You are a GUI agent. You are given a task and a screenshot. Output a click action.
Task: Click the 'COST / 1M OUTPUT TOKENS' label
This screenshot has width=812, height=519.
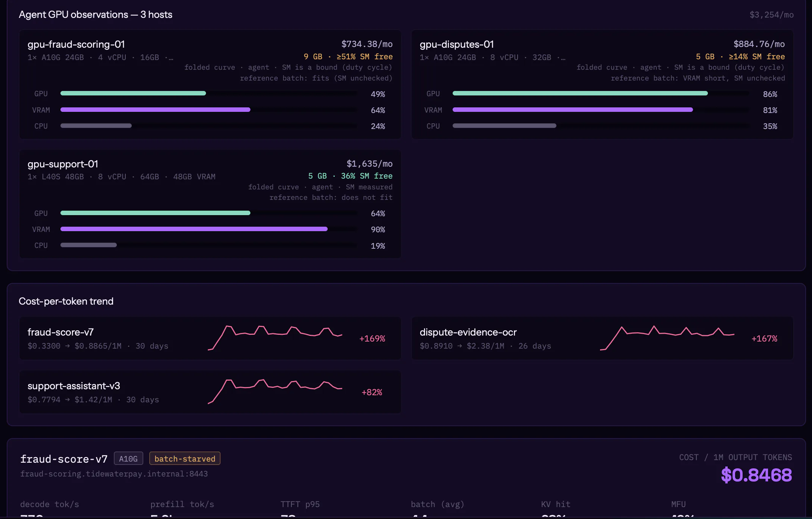(736, 457)
